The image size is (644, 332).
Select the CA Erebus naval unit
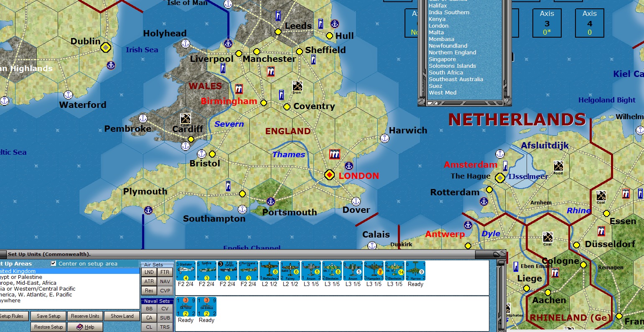(x=206, y=307)
